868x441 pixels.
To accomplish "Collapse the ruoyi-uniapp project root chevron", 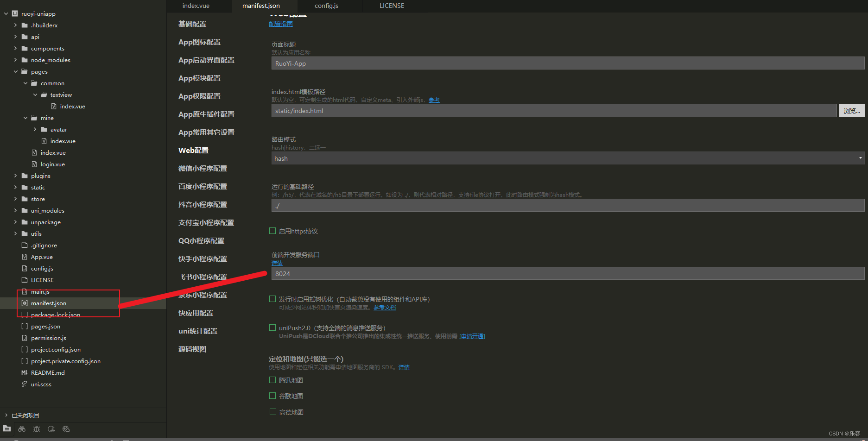I will tap(6, 13).
